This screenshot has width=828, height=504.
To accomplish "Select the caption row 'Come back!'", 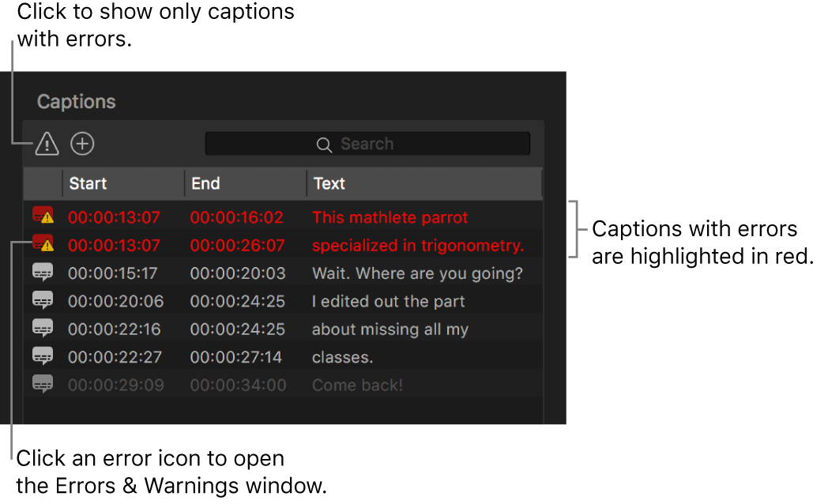I will 357,384.
